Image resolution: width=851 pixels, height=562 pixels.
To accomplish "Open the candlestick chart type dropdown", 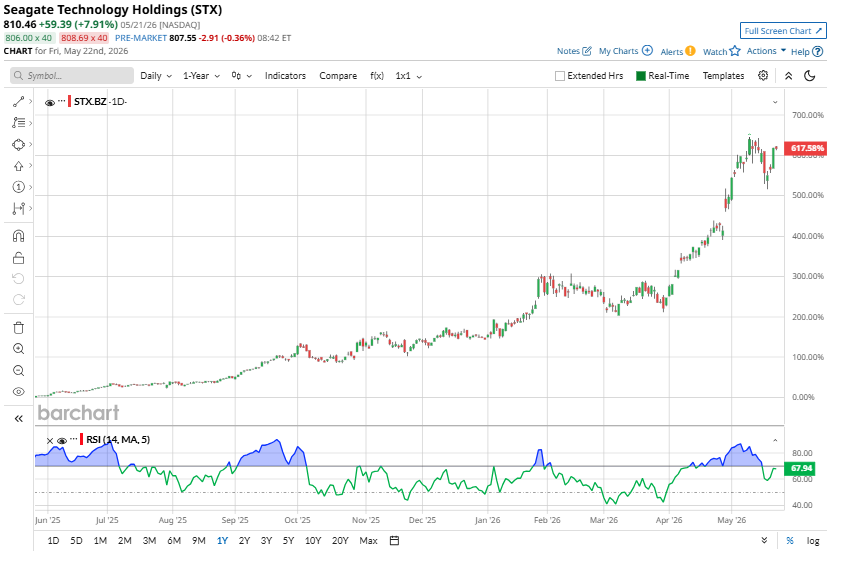I will [x=242, y=76].
